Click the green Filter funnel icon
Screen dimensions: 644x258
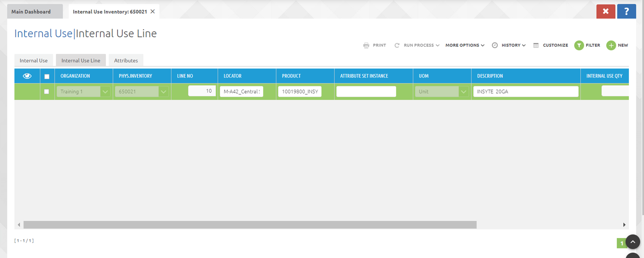point(579,45)
